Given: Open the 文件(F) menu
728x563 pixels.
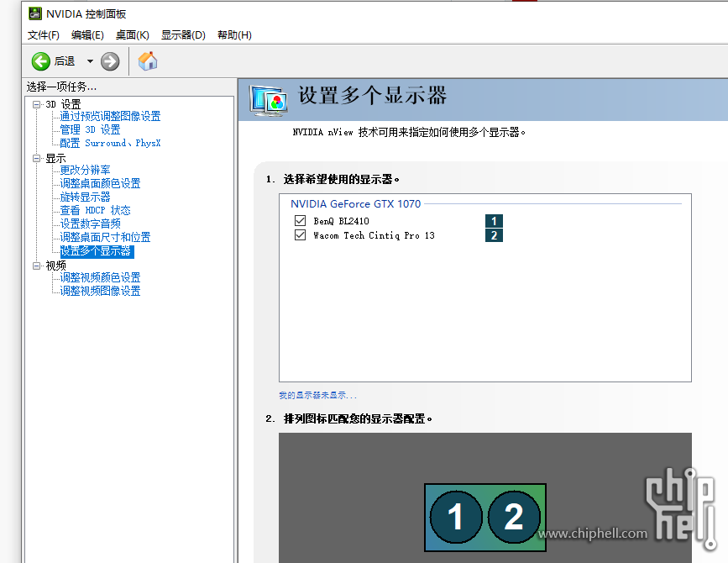Looking at the screenshot, I should [x=44, y=35].
